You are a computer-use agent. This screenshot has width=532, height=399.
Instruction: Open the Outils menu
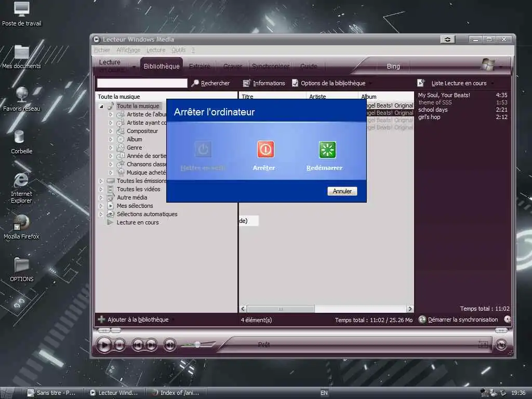pyautogui.click(x=179, y=50)
